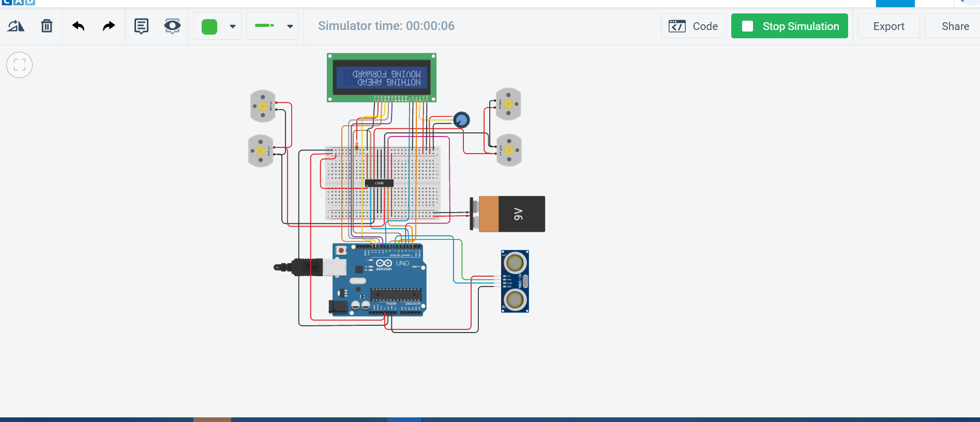Image resolution: width=980 pixels, height=422 pixels.
Task: Undo the last action
Action: tap(78, 26)
